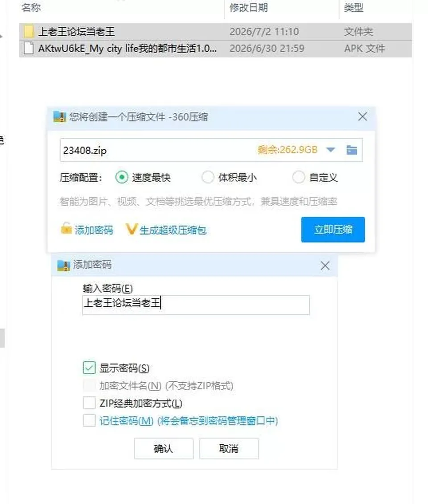Screen dimensions: 428x504
Task: Click the 生成超级压缩包 link
Action: click(173, 230)
